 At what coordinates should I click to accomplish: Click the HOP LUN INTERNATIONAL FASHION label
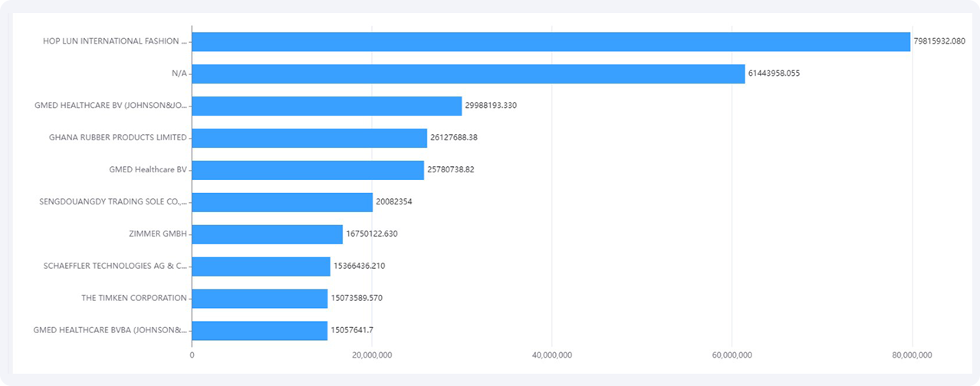click(x=115, y=41)
